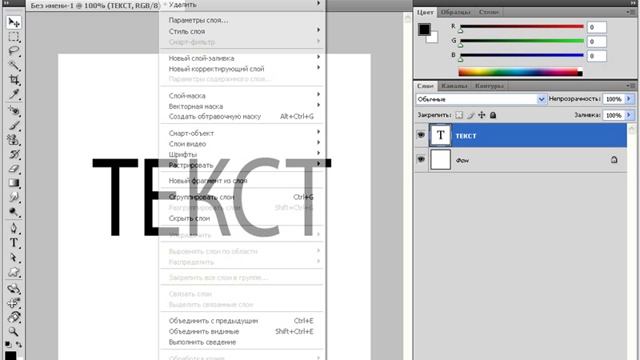Toggle lock transparent pixels

459,115
